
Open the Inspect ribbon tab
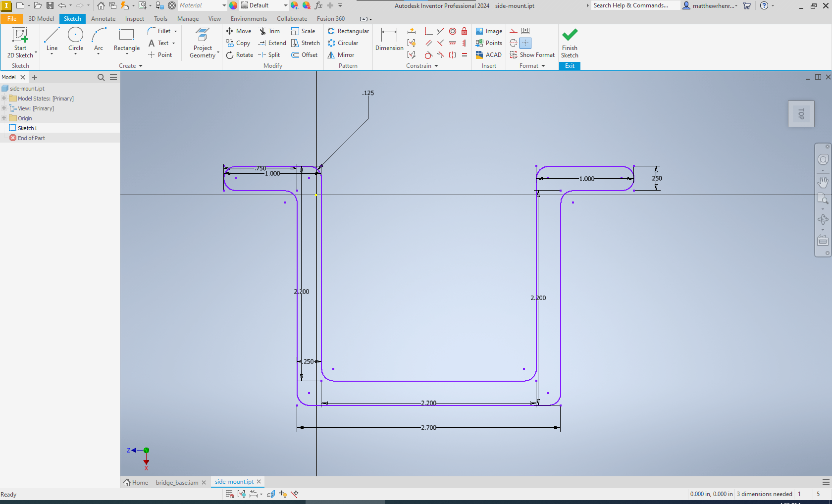(x=135, y=19)
